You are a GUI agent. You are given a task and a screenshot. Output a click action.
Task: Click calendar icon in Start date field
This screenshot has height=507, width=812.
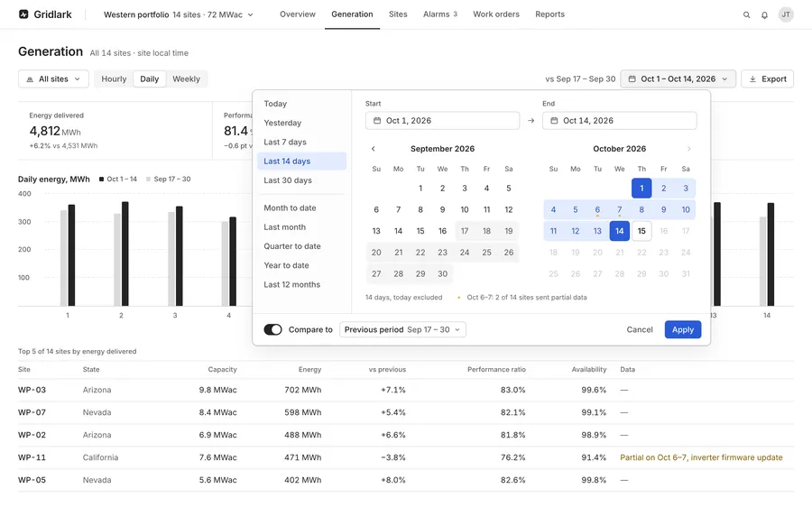point(377,121)
